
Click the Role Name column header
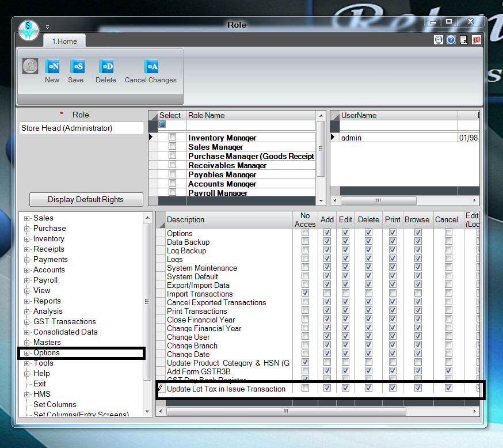[251, 116]
